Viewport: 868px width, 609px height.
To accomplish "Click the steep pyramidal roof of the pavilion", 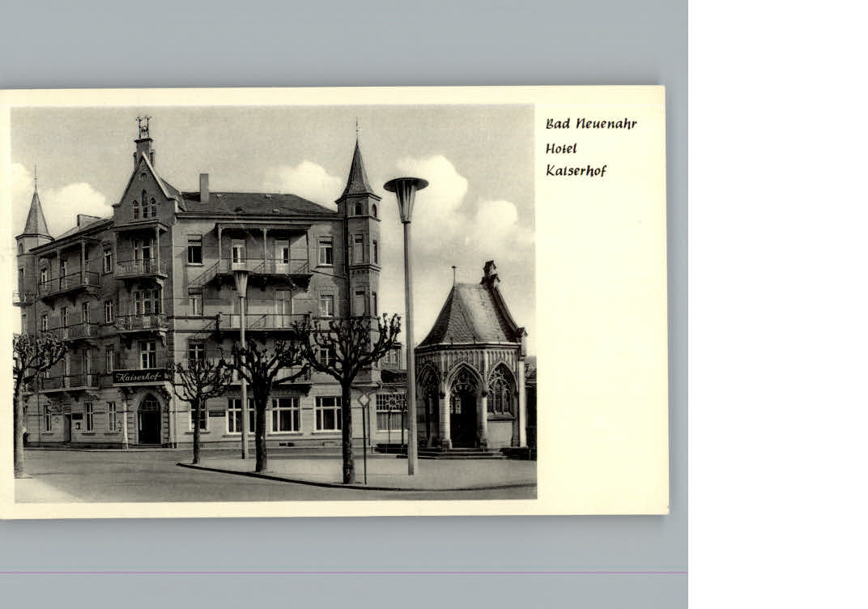I will point(470,316).
